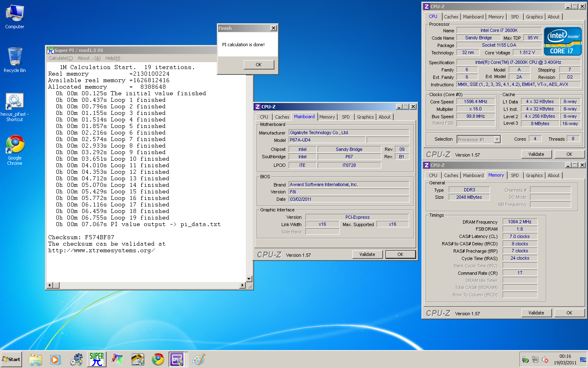Click the Name field Intel Core i7 2600K

pos(499,30)
